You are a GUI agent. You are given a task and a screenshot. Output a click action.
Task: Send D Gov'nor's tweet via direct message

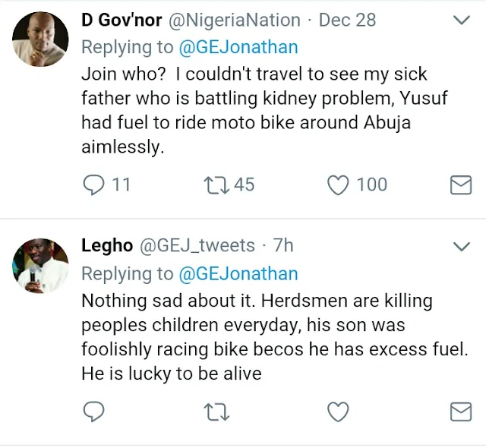coord(461,185)
